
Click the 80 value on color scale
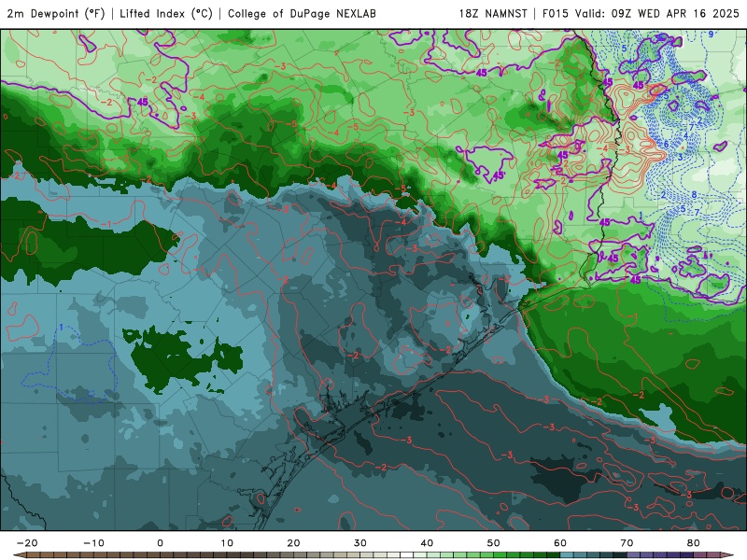(x=694, y=543)
